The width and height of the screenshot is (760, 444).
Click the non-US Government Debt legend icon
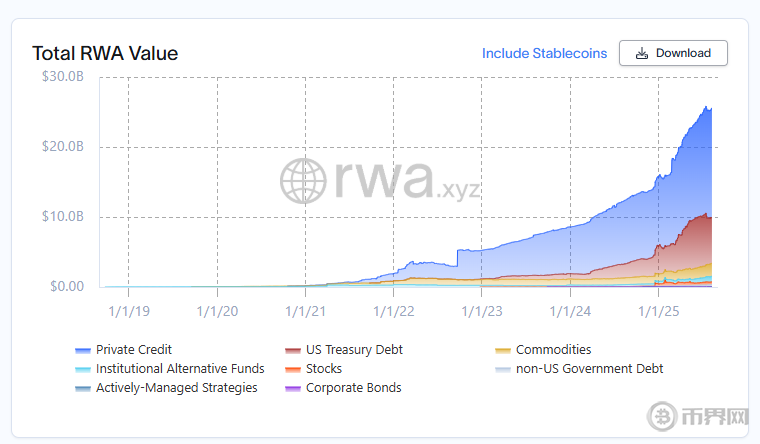503,369
